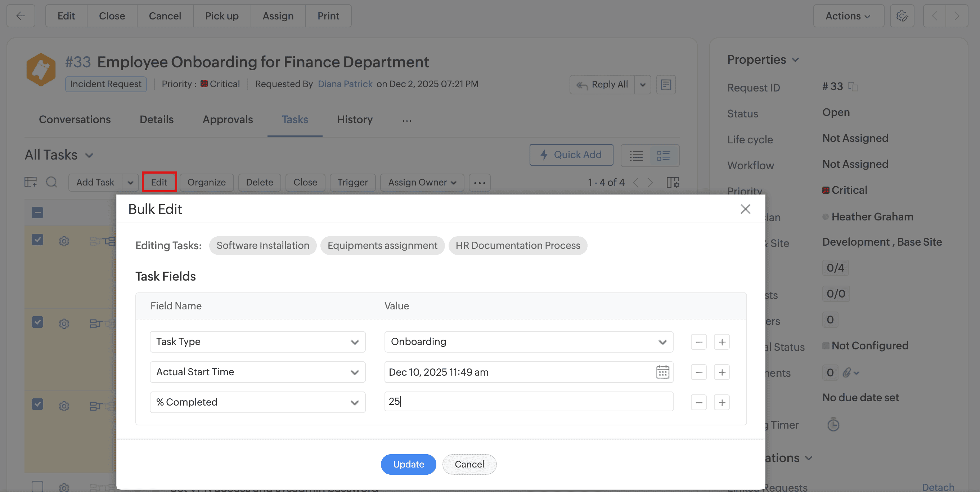The image size is (980, 492).
Task: Click the % Completed value input field
Action: (x=529, y=402)
